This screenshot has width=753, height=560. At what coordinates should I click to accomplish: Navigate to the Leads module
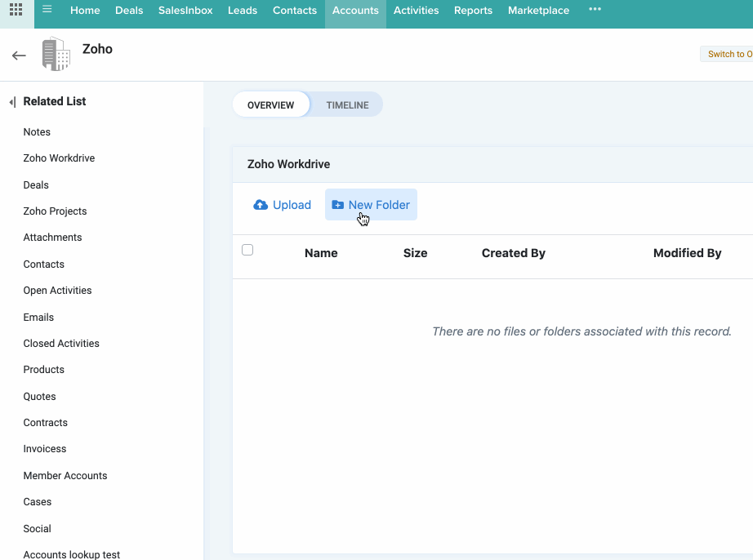coord(243,10)
